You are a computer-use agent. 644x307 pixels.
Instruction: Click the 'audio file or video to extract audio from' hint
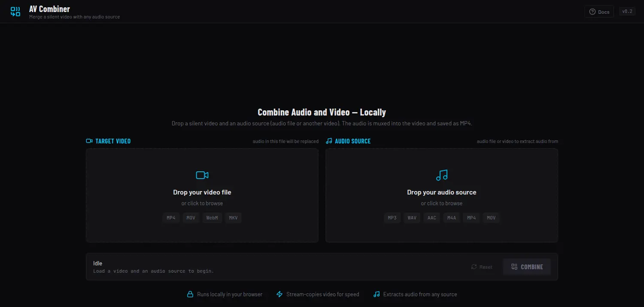(x=517, y=141)
